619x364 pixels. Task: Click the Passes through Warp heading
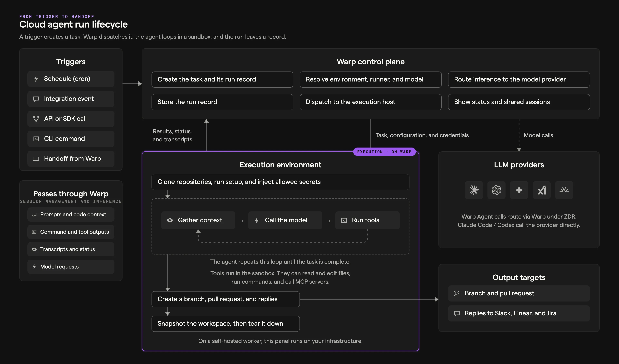pyautogui.click(x=71, y=194)
